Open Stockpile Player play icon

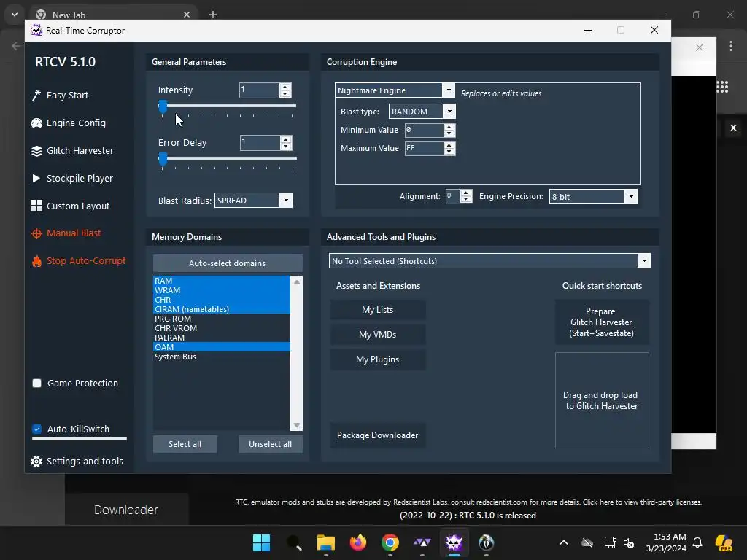click(x=36, y=179)
